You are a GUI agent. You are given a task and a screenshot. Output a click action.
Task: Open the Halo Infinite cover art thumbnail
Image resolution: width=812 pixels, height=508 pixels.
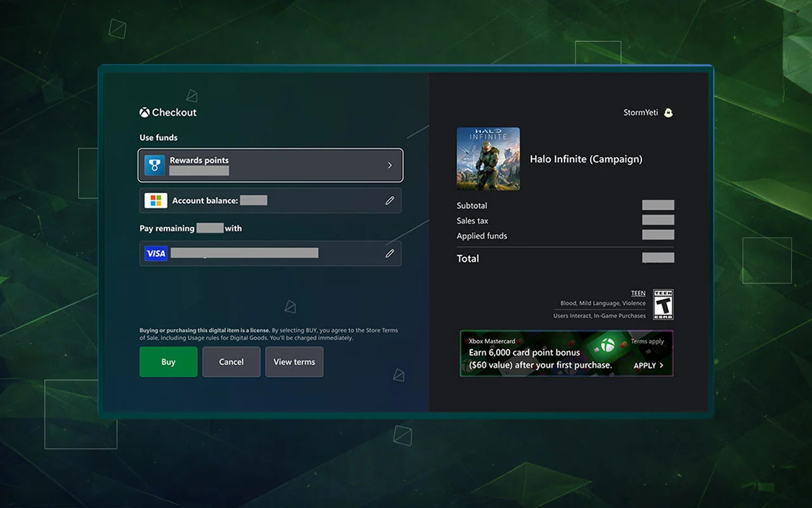[488, 159]
